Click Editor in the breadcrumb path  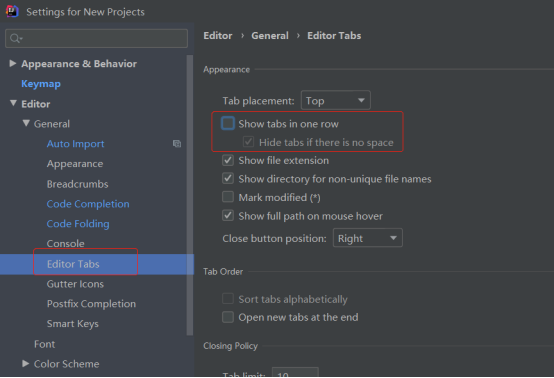[218, 36]
